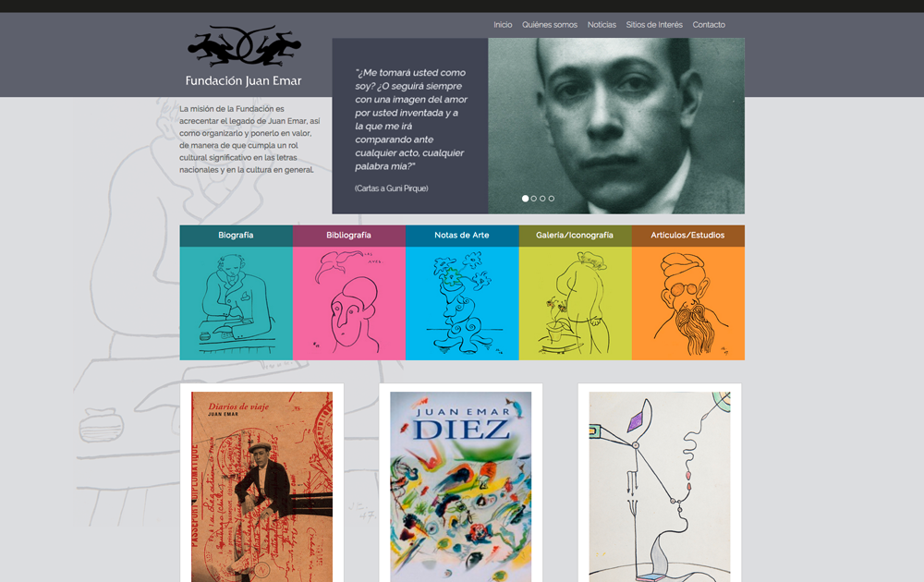Select the fourth slideshow dot indicator
Viewport: 924px width, 582px height.
coord(552,199)
